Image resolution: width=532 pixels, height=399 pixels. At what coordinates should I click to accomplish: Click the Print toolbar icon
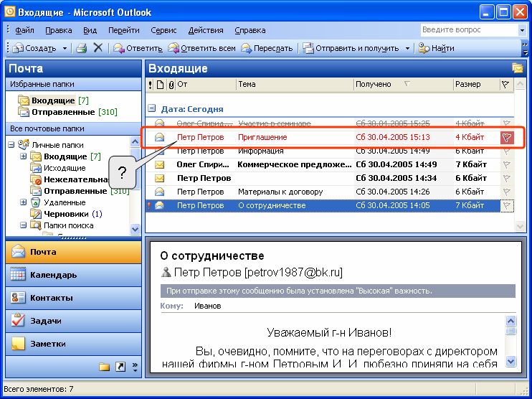82,48
